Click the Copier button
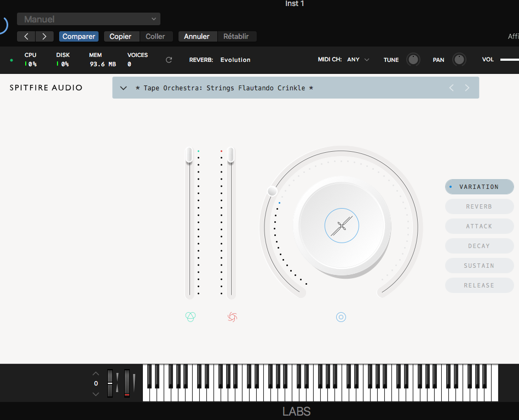This screenshot has width=519, height=420. [120, 36]
